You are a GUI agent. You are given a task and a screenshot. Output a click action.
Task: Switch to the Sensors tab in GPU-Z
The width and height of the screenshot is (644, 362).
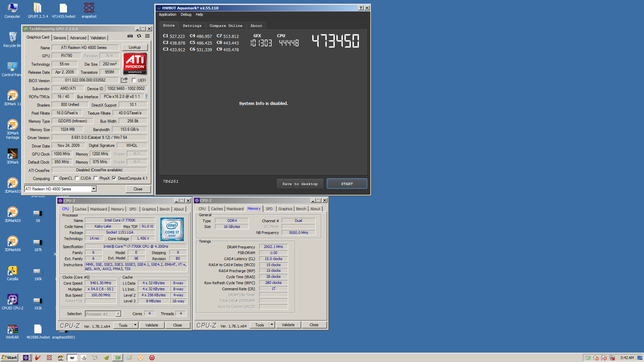60,38
